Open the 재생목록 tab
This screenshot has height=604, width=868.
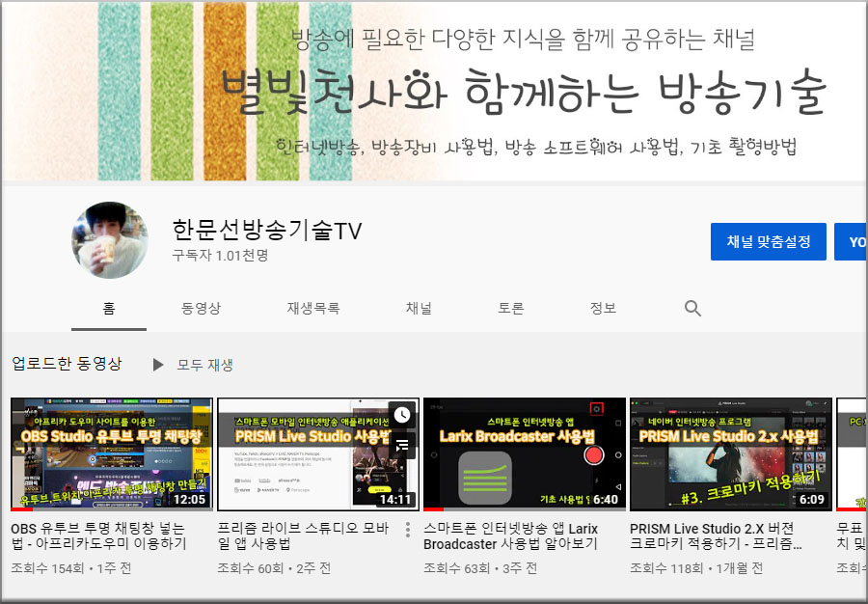click(x=313, y=309)
